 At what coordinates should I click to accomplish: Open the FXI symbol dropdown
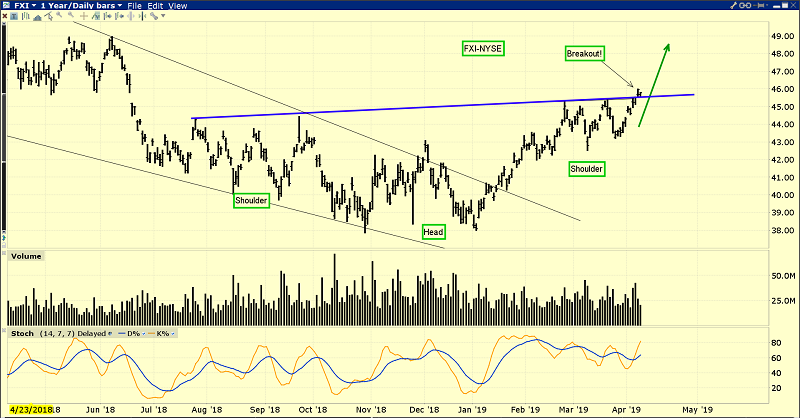(24, 6)
